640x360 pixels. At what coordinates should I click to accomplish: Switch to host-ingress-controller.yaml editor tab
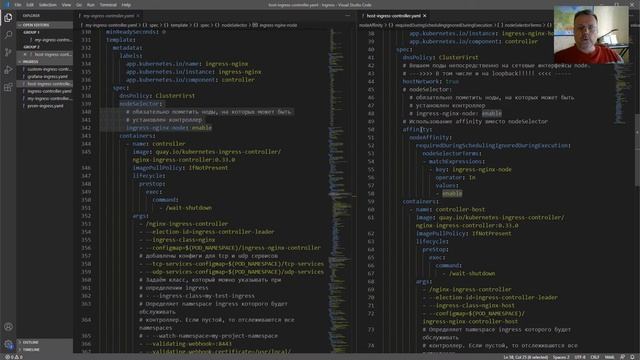coord(393,16)
